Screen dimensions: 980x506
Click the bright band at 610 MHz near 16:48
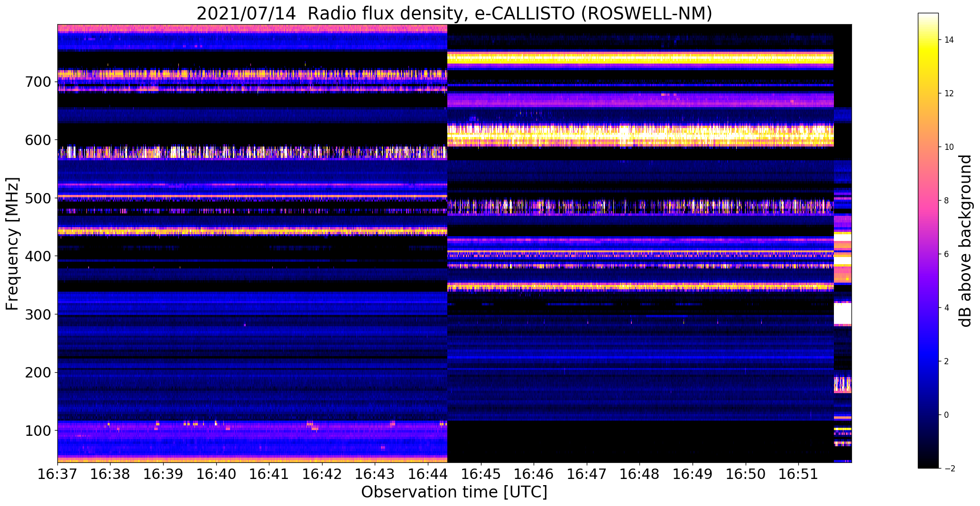point(640,135)
